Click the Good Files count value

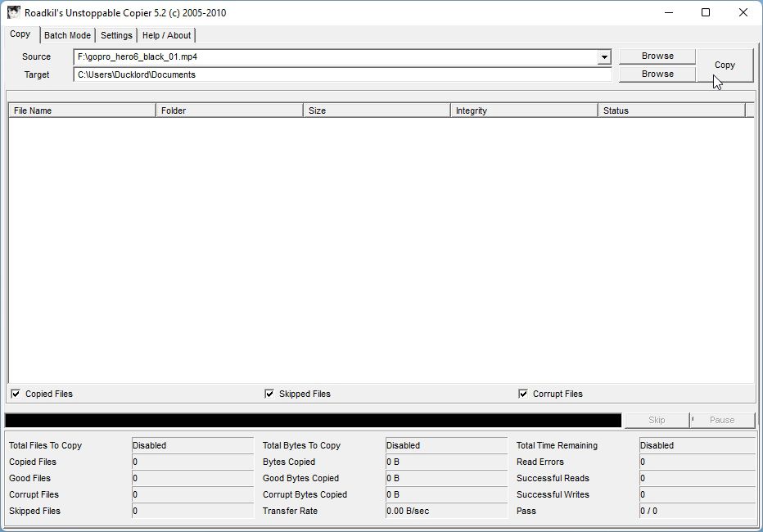tap(192, 479)
